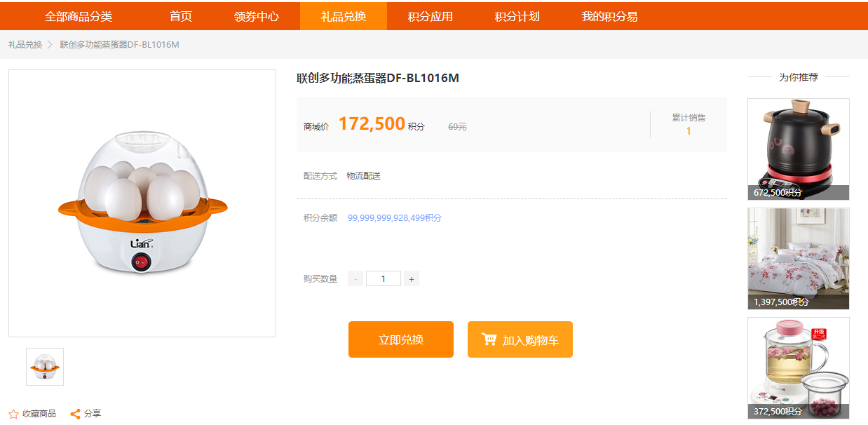Decrease purchase quantity with minus button
The height and width of the screenshot is (425, 868).
click(355, 279)
